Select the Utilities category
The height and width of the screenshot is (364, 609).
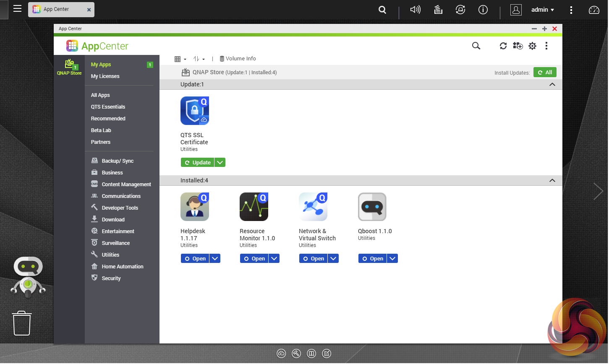pos(110,255)
